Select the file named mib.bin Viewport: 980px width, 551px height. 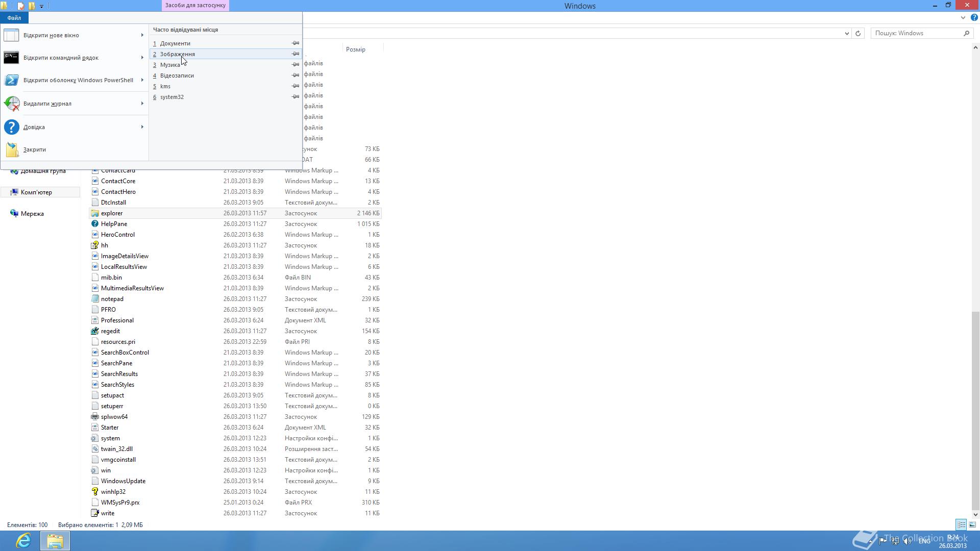coord(111,278)
